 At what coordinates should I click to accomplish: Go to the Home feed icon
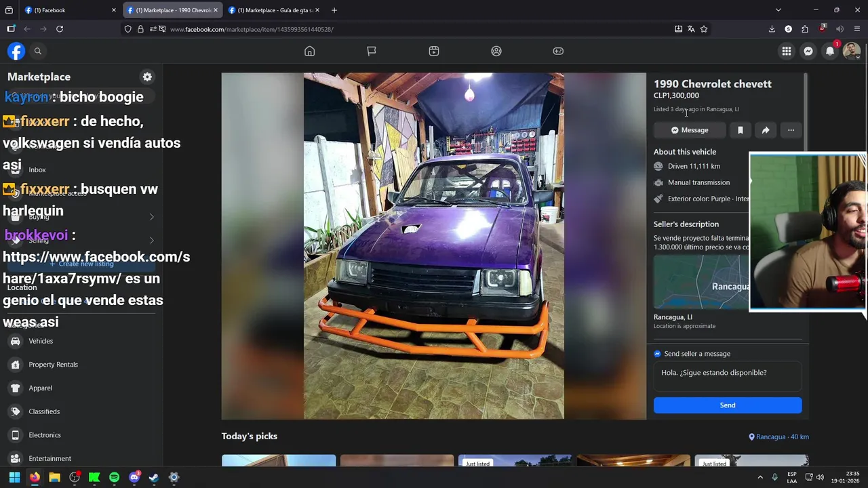310,51
